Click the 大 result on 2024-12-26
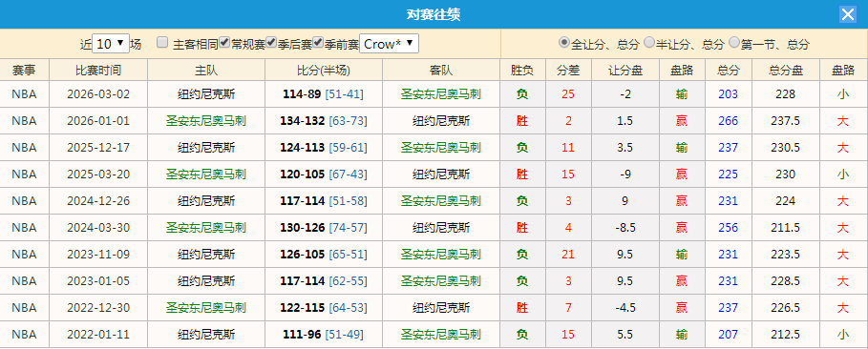Viewport: 868px width, 349px height. (843, 201)
